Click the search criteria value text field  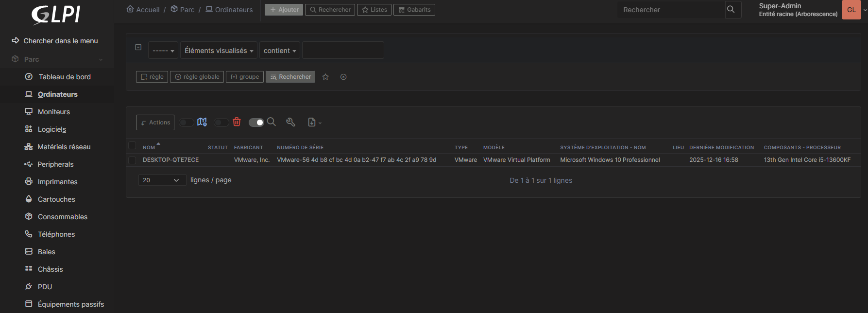(x=343, y=51)
